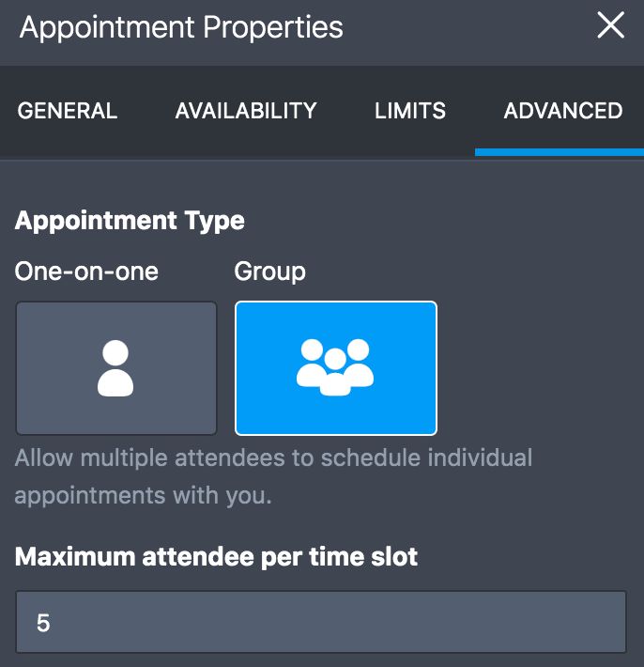The width and height of the screenshot is (644, 667).
Task: Click the Group text label
Action: 269,272
